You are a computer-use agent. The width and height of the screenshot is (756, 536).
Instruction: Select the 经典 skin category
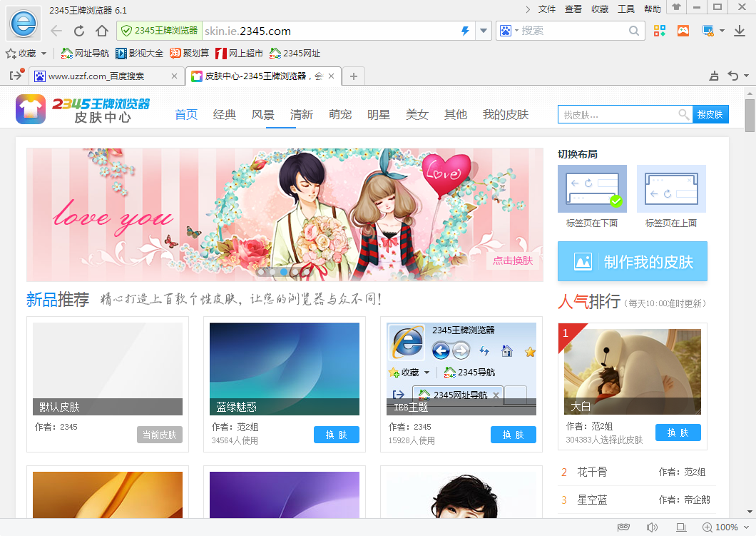click(225, 115)
